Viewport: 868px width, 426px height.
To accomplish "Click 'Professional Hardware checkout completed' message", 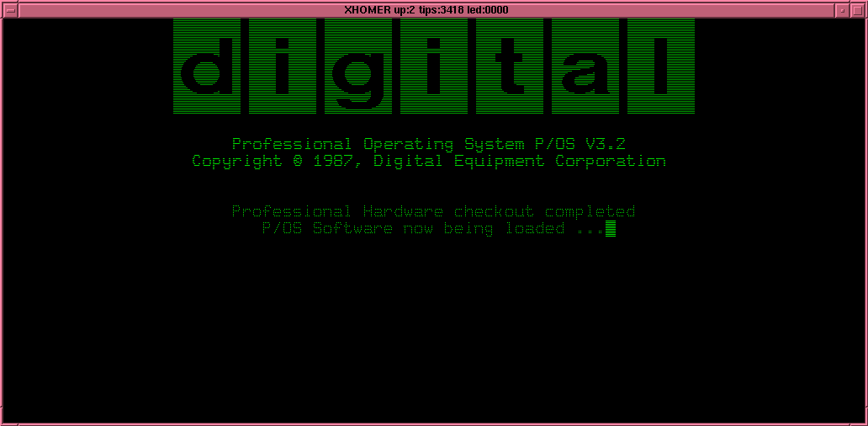I will 433,211.
